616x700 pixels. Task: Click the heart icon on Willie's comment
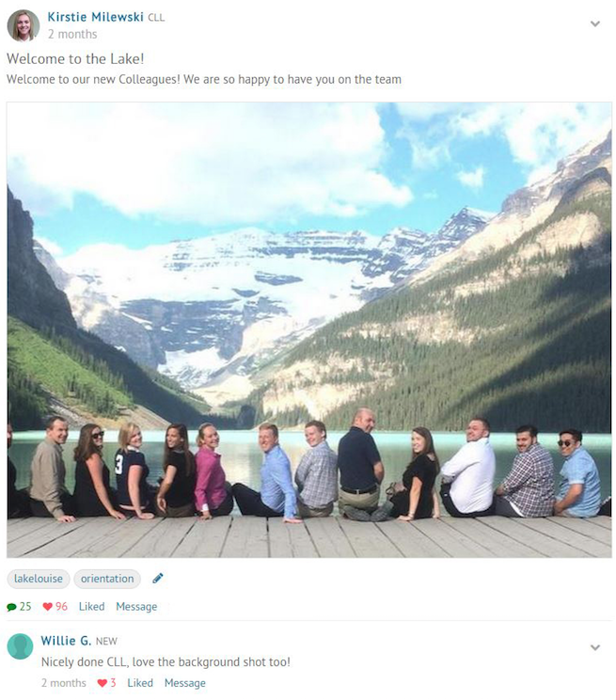[x=103, y=683]
